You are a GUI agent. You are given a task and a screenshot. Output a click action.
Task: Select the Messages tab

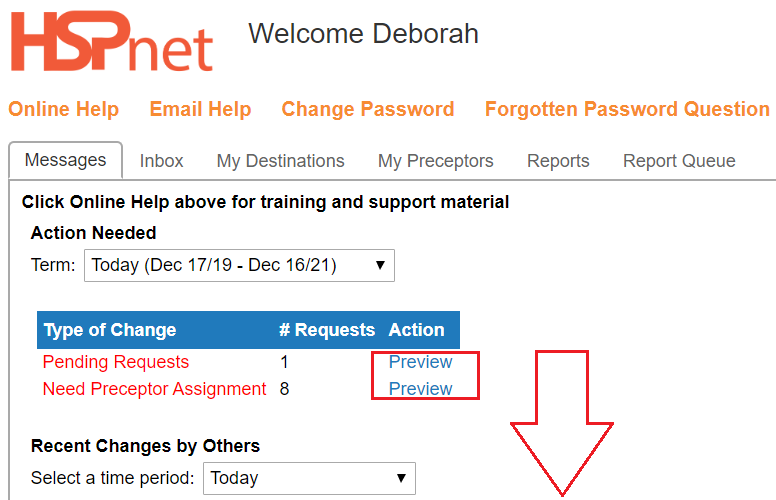(65, 160)
